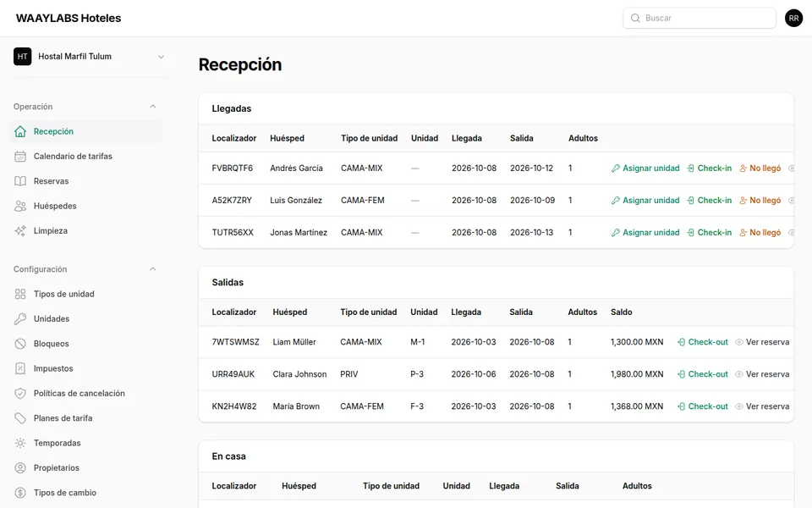Image resolution: width=812 pixels, height=508 pixels.
Task: Click the Políticas de cancelación shield icon
Action: tap(20, 394)
